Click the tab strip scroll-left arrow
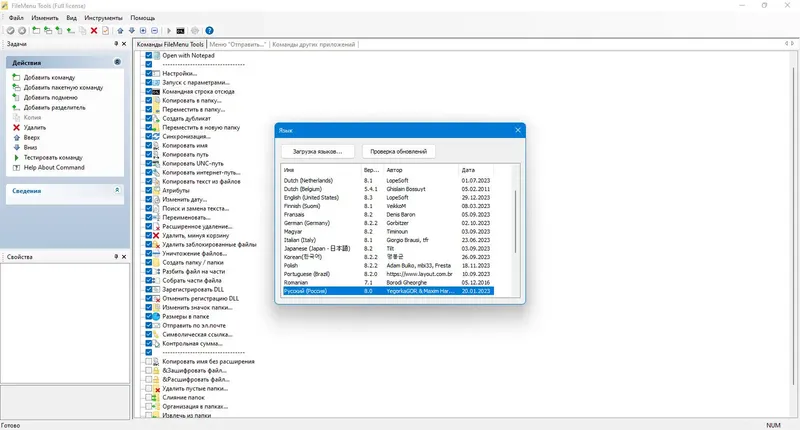Screen dimensions: 800x430 click(786, 44)
